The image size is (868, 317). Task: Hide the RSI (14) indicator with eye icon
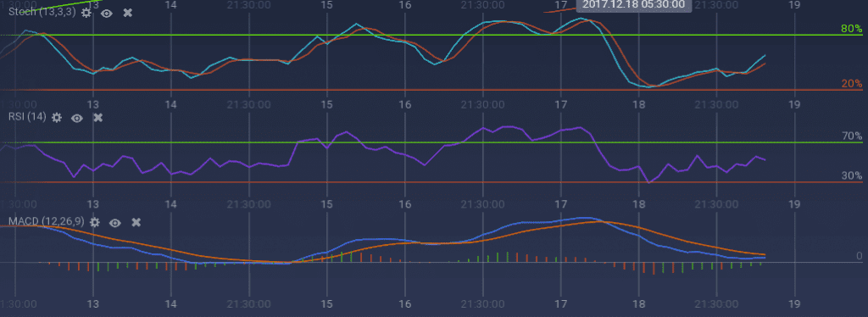pyautogui.click(x=77, y=117)
